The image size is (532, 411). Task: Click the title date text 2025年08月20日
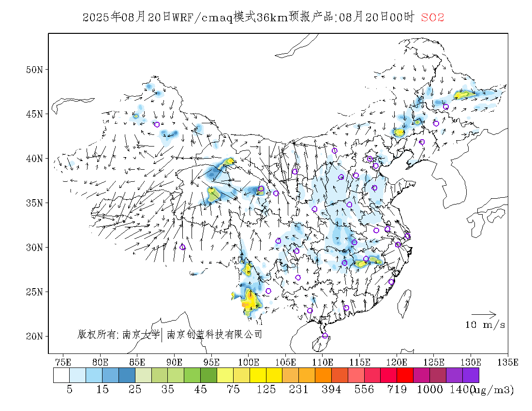pyautogui.click(x=127, y=17)
